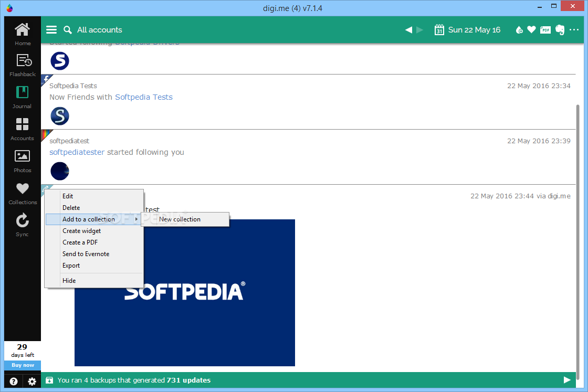
Task: Click the Sun 22 May 16 date
Action: point(474,30)
